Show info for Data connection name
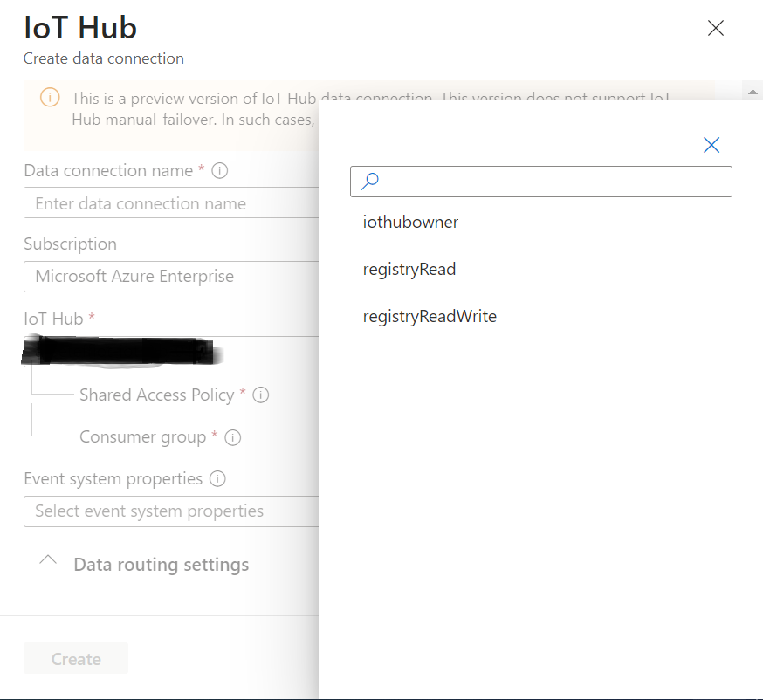The image size is (763, 700). tap(219, 171)
